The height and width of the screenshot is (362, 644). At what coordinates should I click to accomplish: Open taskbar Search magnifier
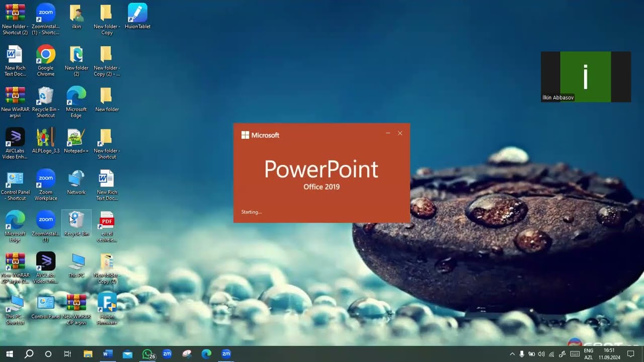(x=29, y=354)
